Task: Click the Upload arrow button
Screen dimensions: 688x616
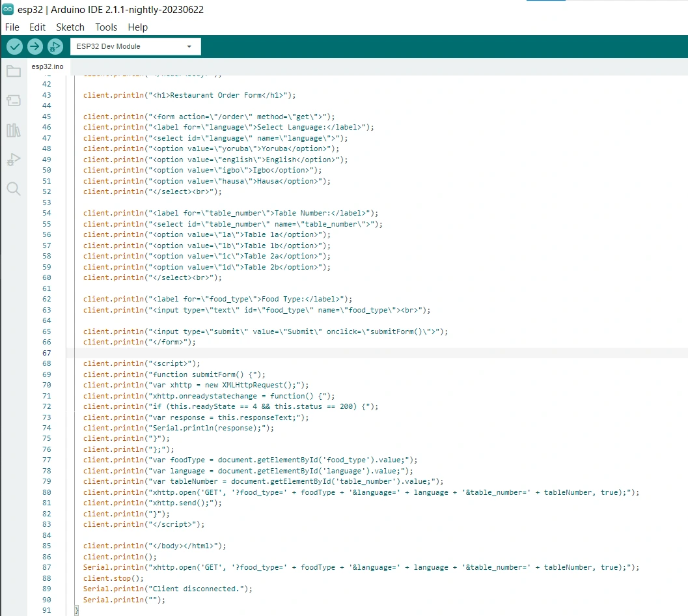Action: (x=35, y=46)
